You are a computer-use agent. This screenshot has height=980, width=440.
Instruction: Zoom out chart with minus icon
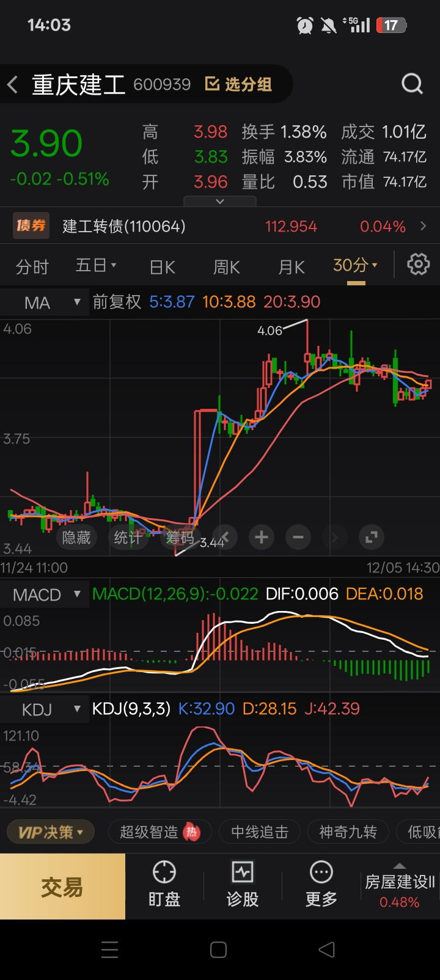click(x=298, y=537)
